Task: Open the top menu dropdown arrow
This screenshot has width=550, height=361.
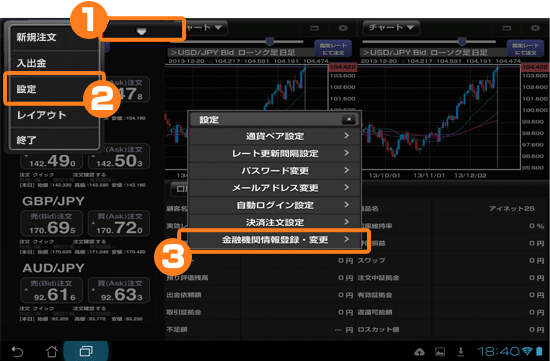Action: point(141,32)
